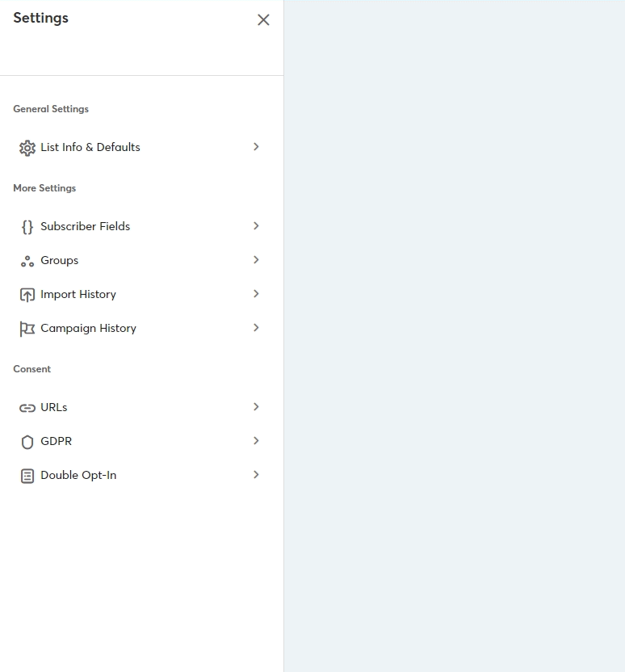Image resolution: width=625 pixels, height=672 pixels.
Task: Expand the Campaign History chevron arrow
Action: (x=256, y=328)
